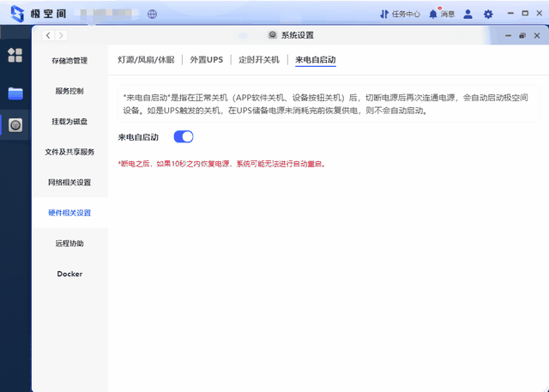Image resolution: width=549 pixels, height=392 pixels.
Task: Open 文件及共享服务 settings section
Action: tap(69, 152)
